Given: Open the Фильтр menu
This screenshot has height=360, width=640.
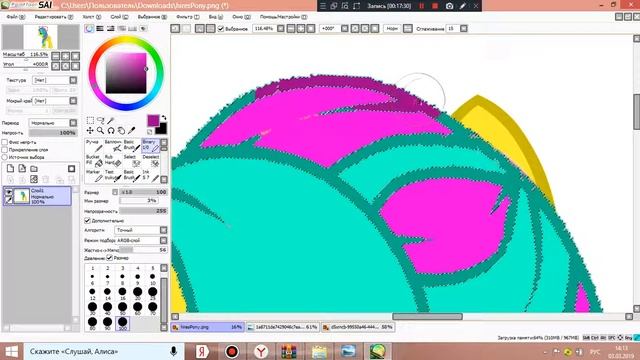Looking at the screenshot, I should (x=188, y=17).
